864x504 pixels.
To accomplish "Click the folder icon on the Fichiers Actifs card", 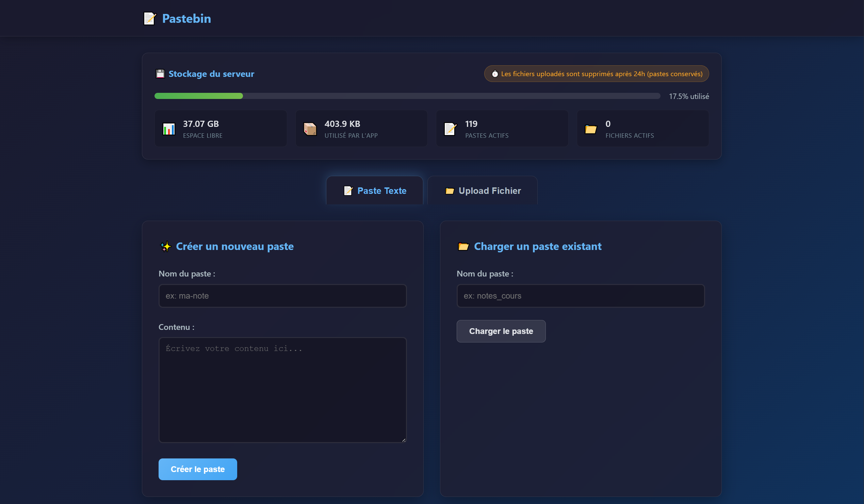I will click(591, 129).
